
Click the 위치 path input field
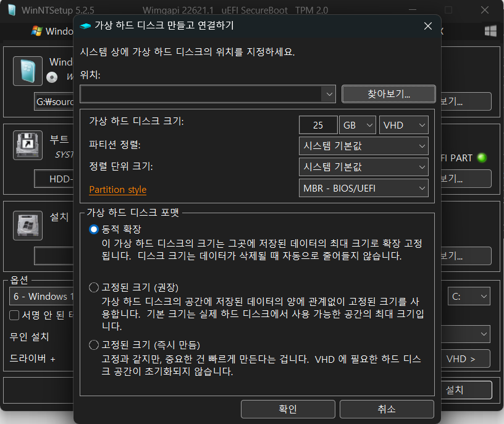pos(201,95)
